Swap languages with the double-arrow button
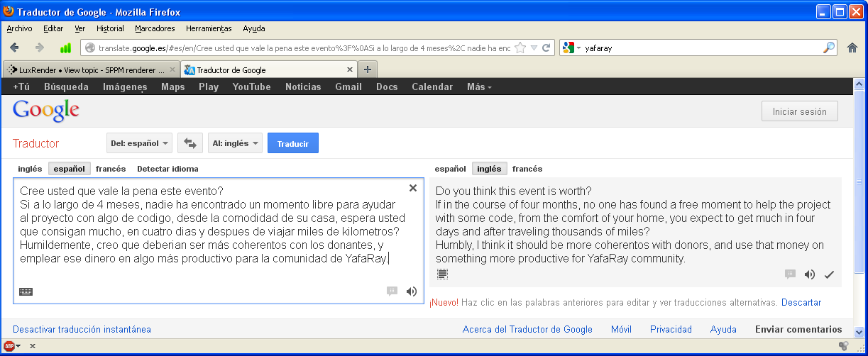 190,143
